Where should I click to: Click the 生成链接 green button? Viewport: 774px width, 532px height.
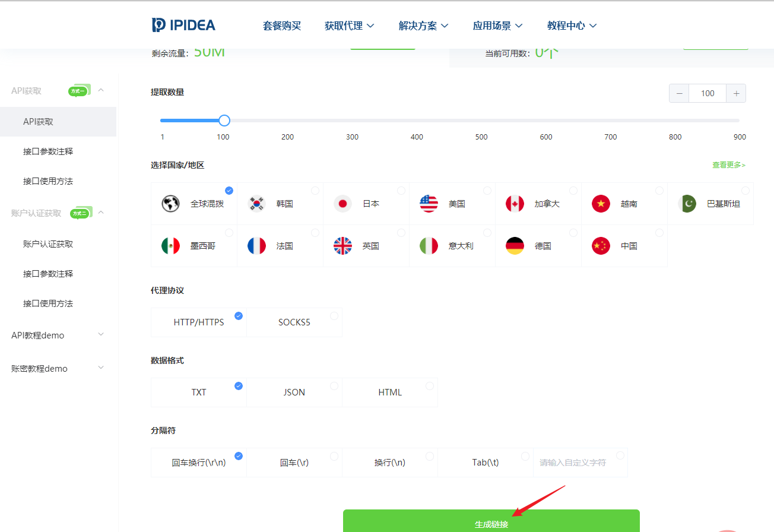click(x=491, y=521)
